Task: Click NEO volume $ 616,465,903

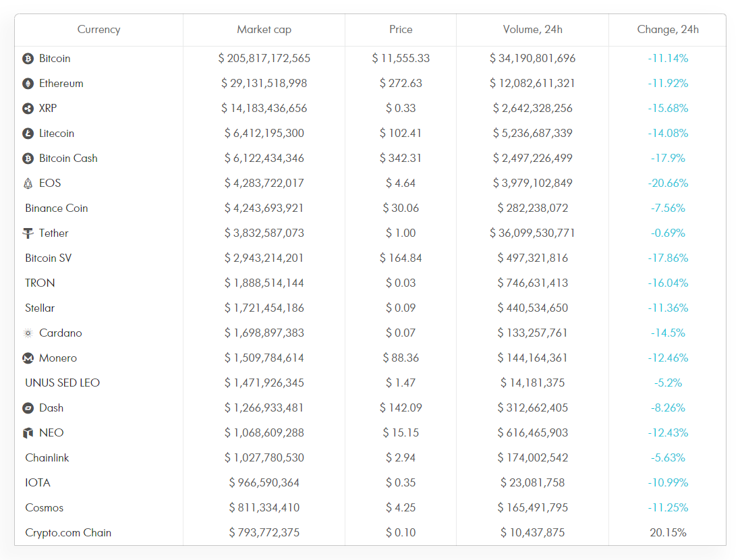Action: click(x=532, y=433)
